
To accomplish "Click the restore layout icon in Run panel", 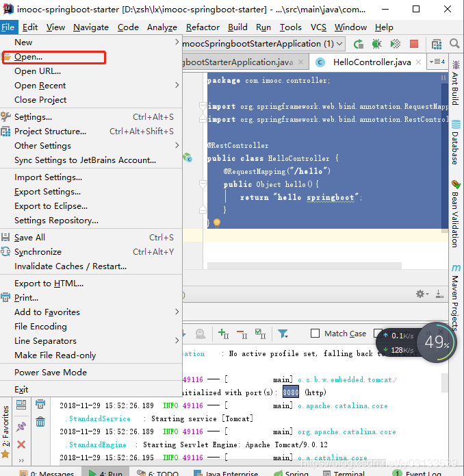I will [x=21, y=405].
